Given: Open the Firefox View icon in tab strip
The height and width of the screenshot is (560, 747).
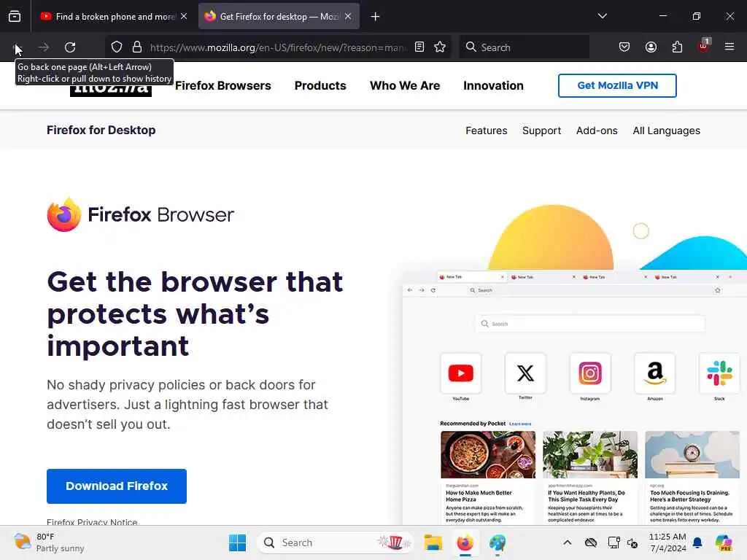Looking at the screenshot, I should click(15, 17).
